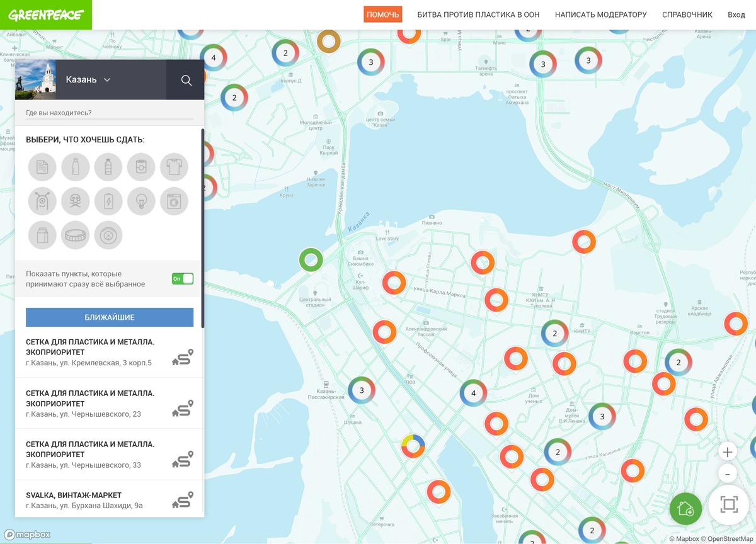756x544 pixels.
Task: Open cluster 3 near Дом-музей Ленина
Action: click(x=603, y=417)
